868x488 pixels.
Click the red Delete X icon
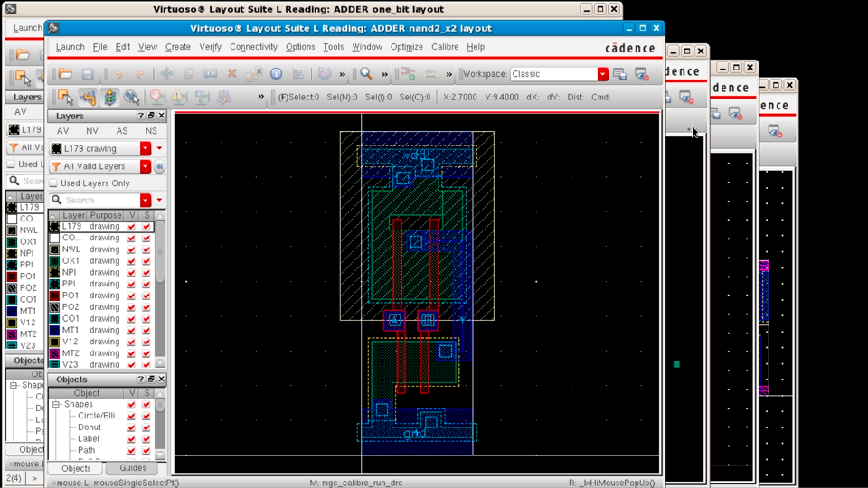pyautogui.click(x=232, y=73)
